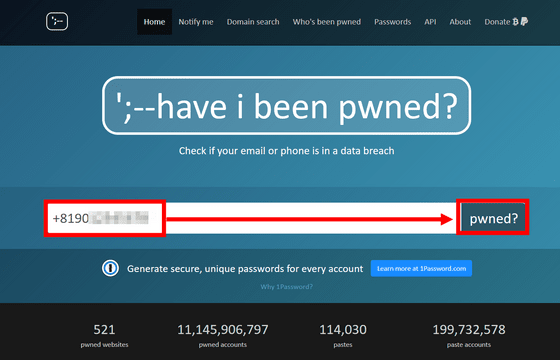Click the ';--have i been pwned? banner

(x=286, y=105)
